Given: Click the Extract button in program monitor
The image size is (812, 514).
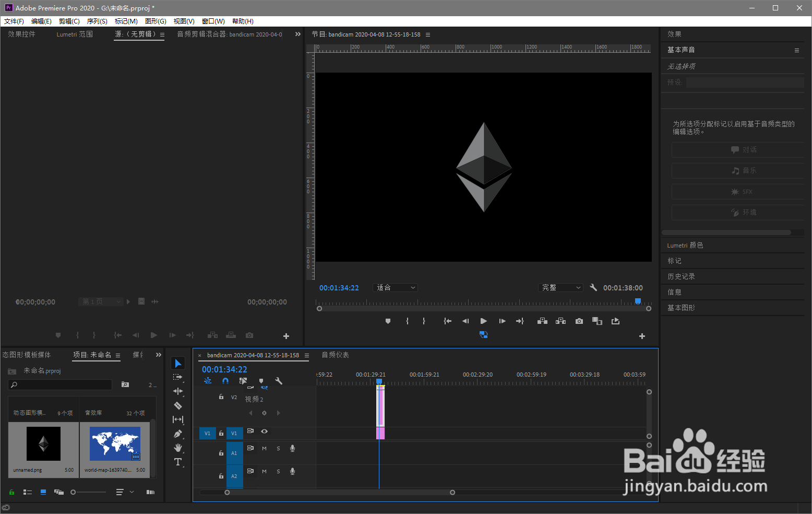Looking at the screenshot, I should click(x=560, y=321).
